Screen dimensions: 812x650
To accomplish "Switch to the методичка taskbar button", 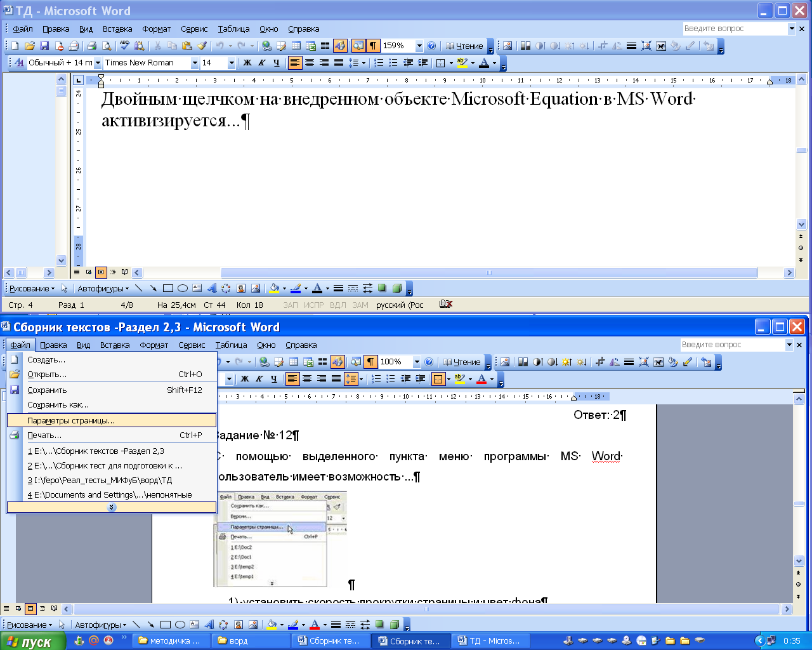I will pyautogui.click(x=171, y=641).
